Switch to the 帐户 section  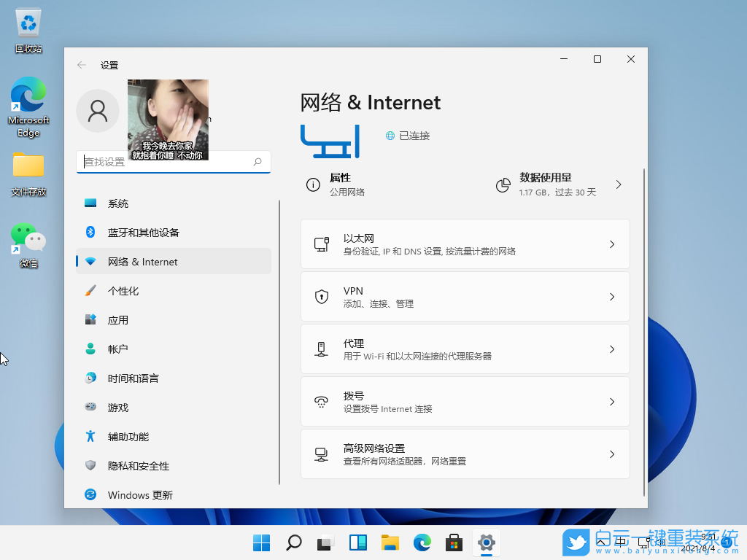(118, 349)
